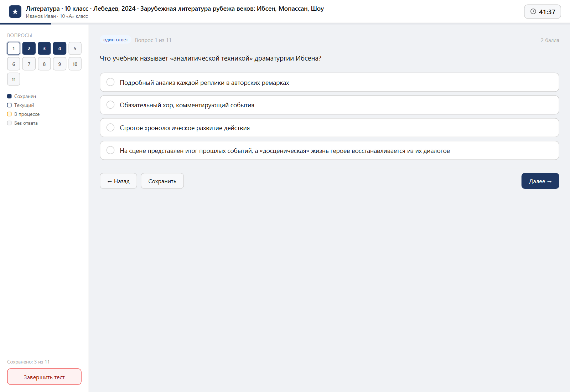Click the clock icon in the timer
The image size is (570, 392).
pos(533,11)
